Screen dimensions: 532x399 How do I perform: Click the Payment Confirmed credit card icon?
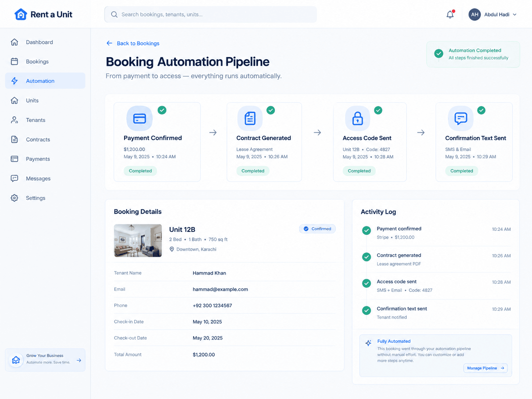pos(140,118)
